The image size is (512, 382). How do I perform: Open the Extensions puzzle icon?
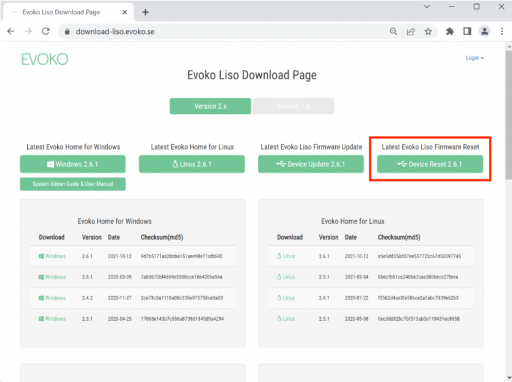pyautogui.click(x=450, y=31)
